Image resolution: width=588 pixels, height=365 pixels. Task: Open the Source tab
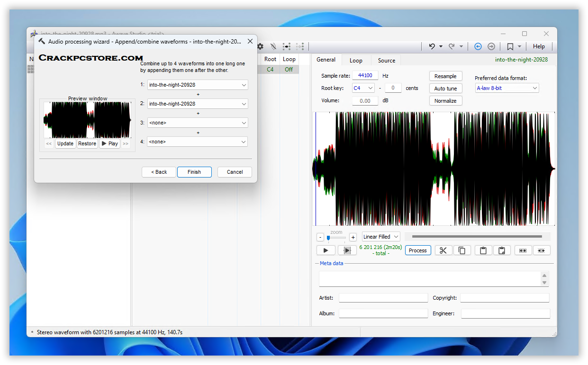point(386,60)
